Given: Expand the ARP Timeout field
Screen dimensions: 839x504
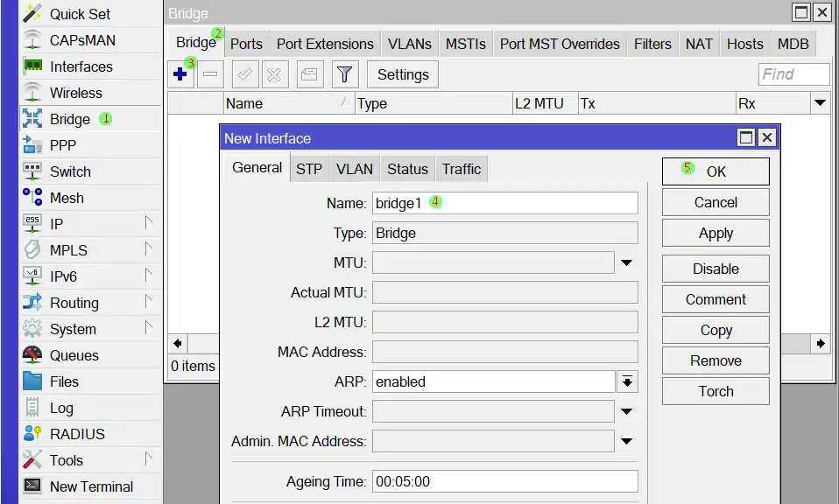Looking at the screenshot, I should tap(627, 411).
